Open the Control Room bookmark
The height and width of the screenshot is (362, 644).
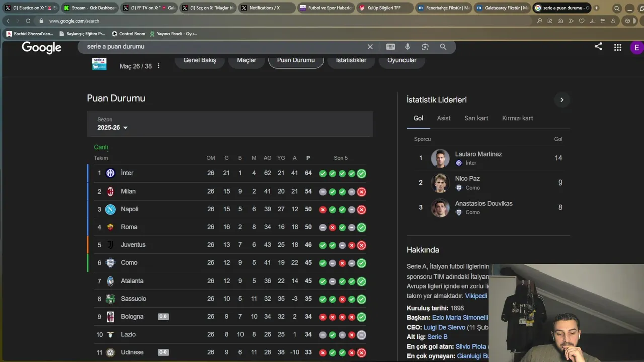(128, 34)
